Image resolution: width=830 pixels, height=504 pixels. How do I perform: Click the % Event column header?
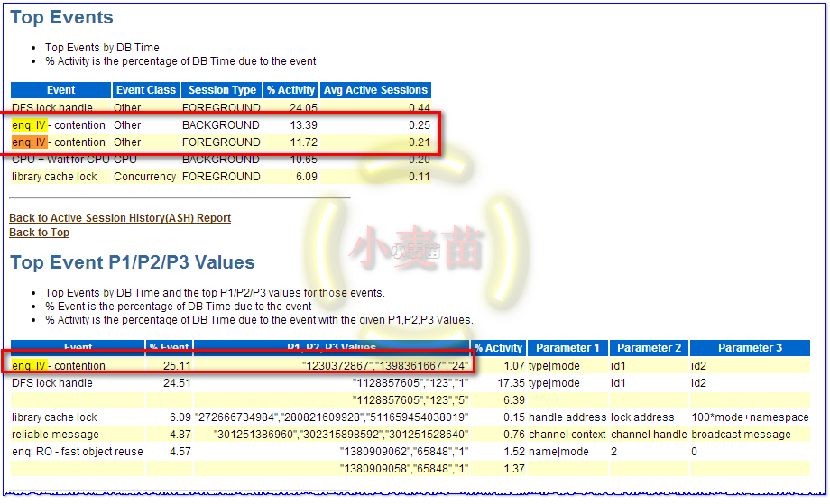170,348
